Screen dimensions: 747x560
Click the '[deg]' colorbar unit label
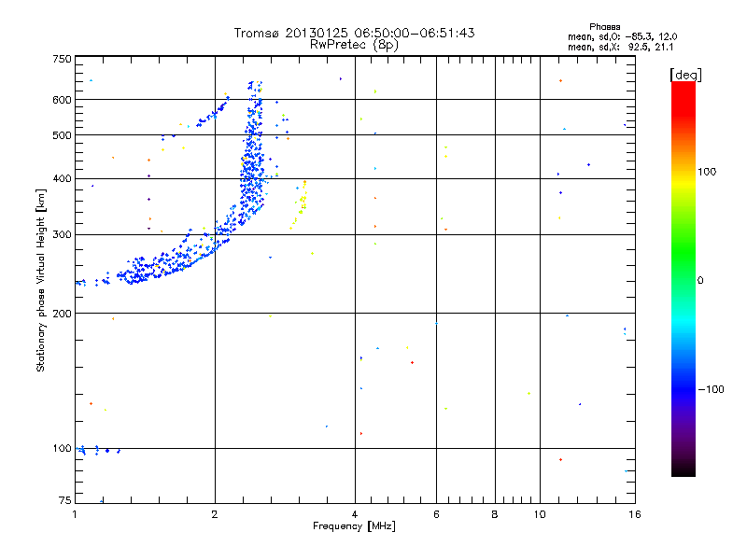(x=685, y=75)
